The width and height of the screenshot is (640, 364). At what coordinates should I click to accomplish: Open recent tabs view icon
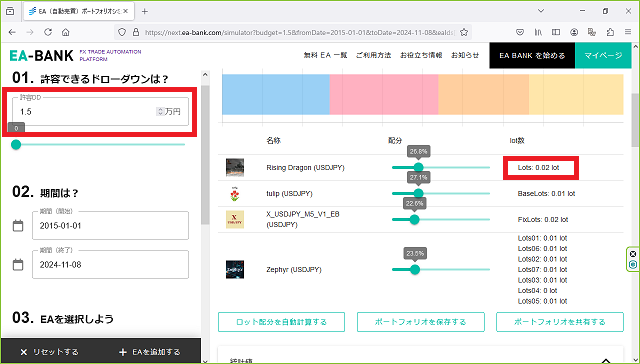click(x=10, y=11)
